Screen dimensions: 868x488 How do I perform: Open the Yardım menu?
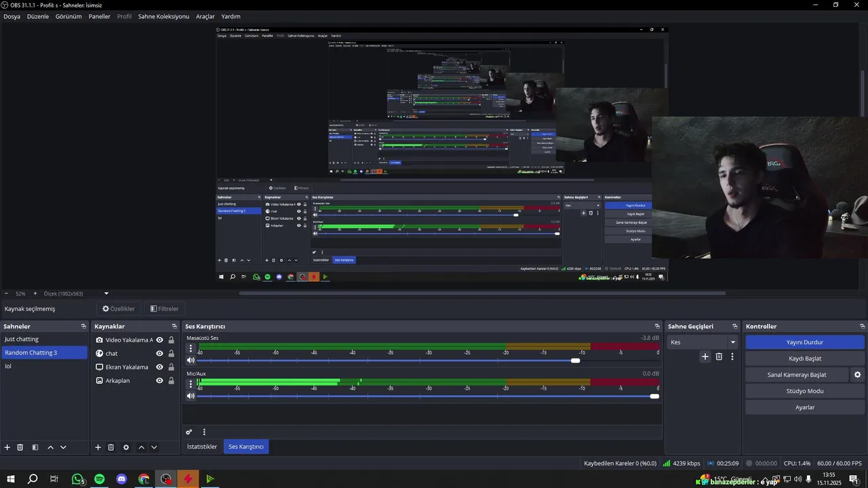pos(231,16)
